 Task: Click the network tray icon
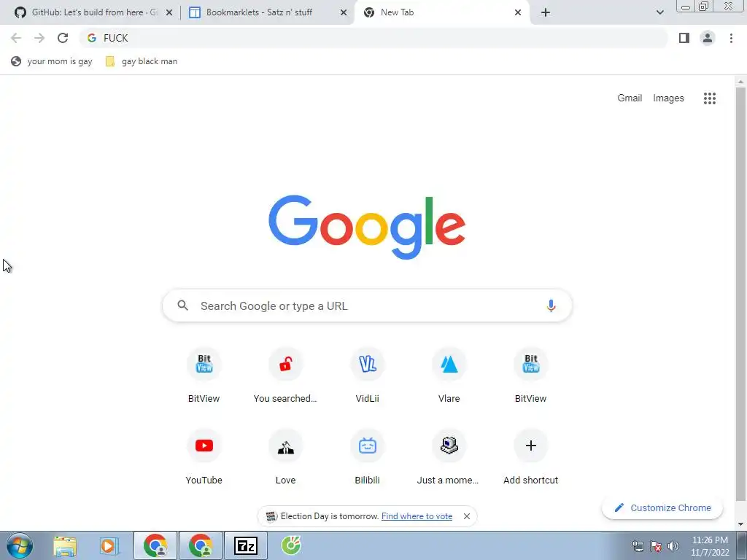(x=638, y=546)
